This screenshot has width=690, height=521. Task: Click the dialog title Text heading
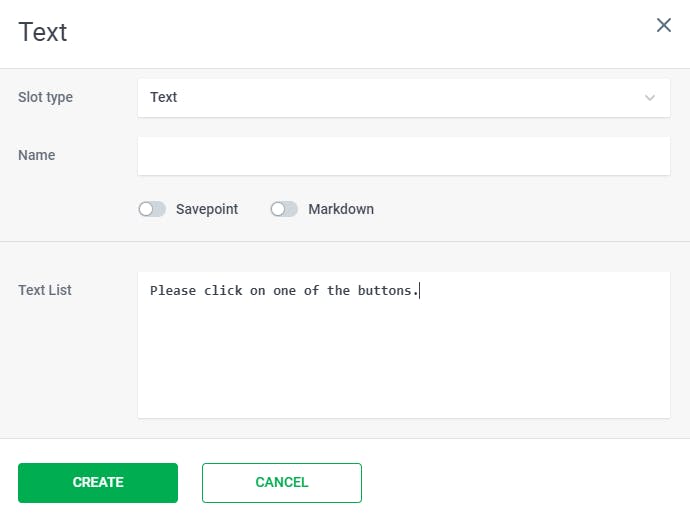coord(43,31)
